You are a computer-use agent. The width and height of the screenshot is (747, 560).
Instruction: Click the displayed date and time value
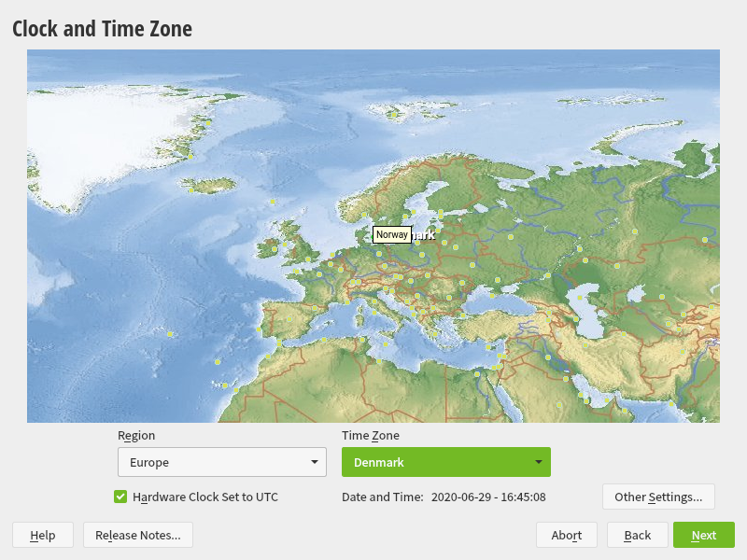[x=488, y=497]
